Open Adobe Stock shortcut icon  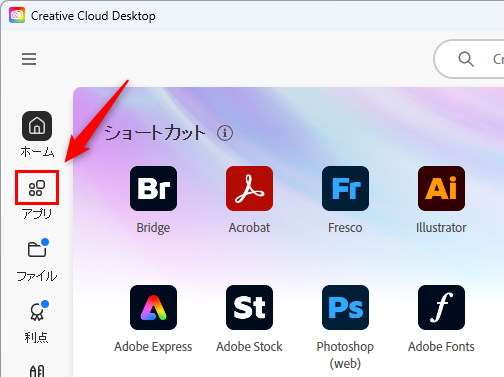(x=249, y=307)
